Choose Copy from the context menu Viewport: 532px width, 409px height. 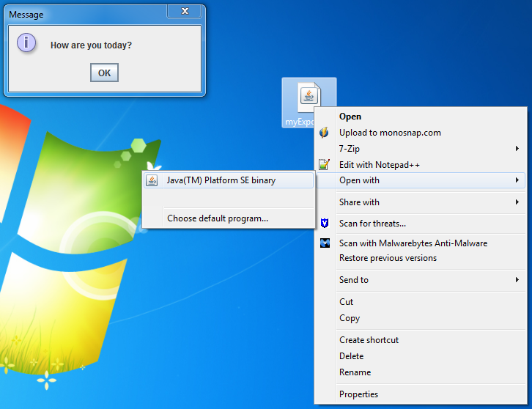(421, 318)
